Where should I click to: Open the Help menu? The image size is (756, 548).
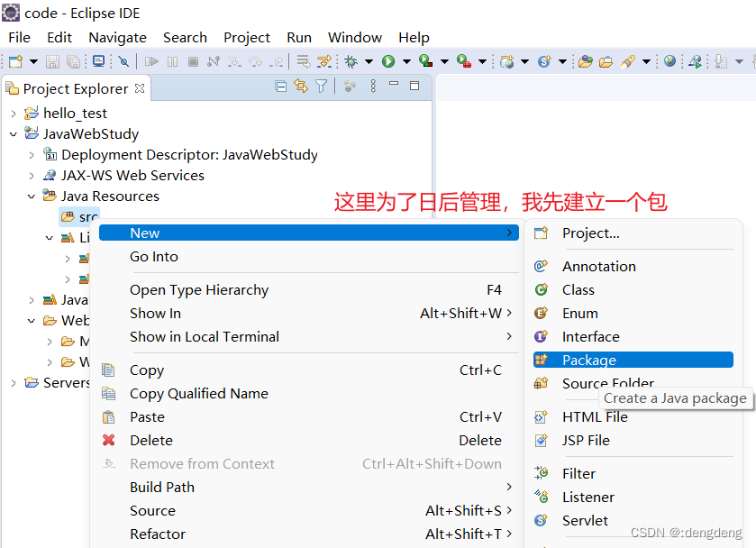(414, 38)
